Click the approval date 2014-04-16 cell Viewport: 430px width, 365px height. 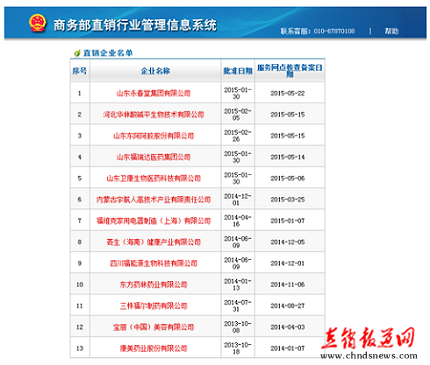coord(237,221)
